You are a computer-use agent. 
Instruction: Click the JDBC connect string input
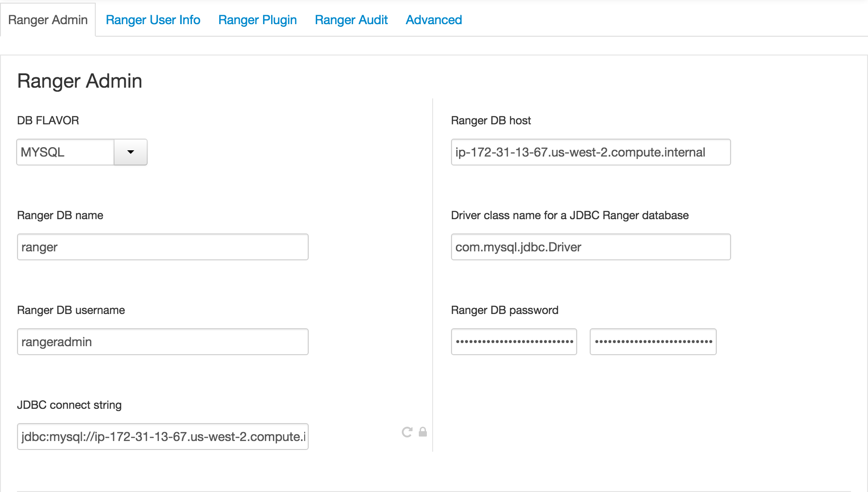click(162, 437)
